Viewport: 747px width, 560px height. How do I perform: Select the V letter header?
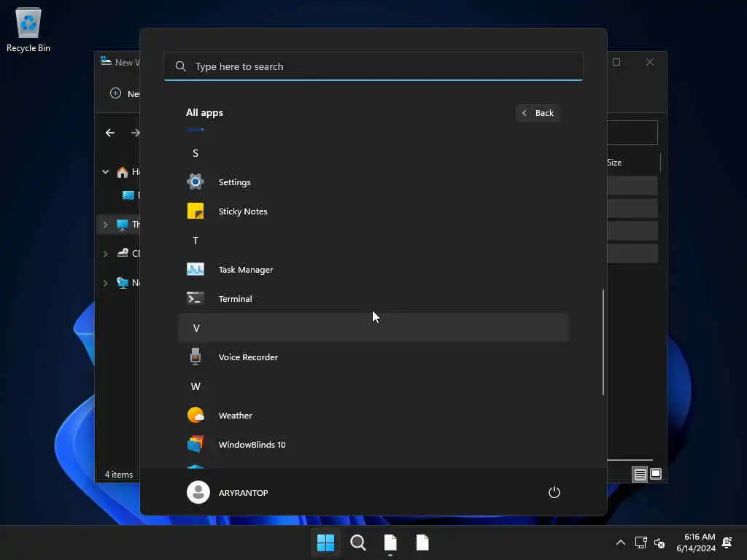[373, 327]
